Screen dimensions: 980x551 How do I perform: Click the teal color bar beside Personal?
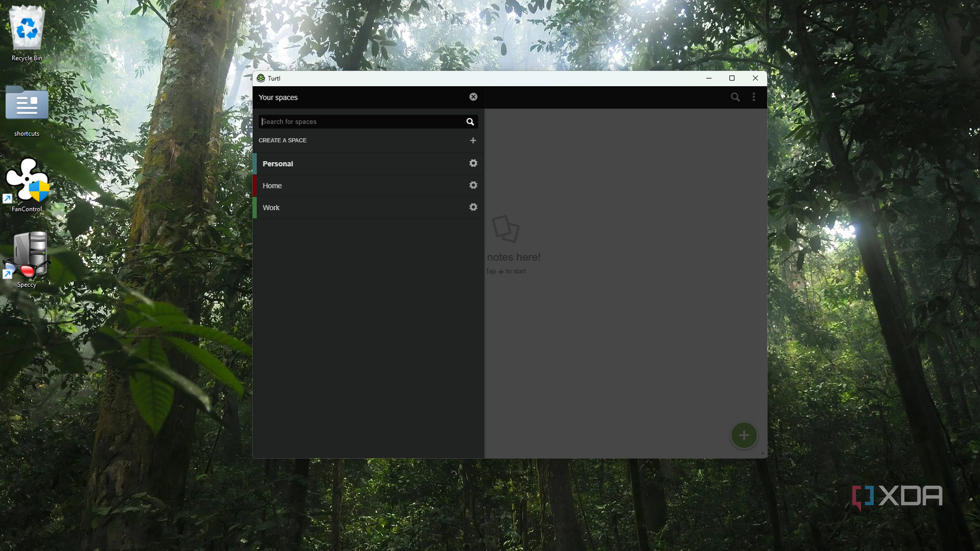click(x=255, y=163)
